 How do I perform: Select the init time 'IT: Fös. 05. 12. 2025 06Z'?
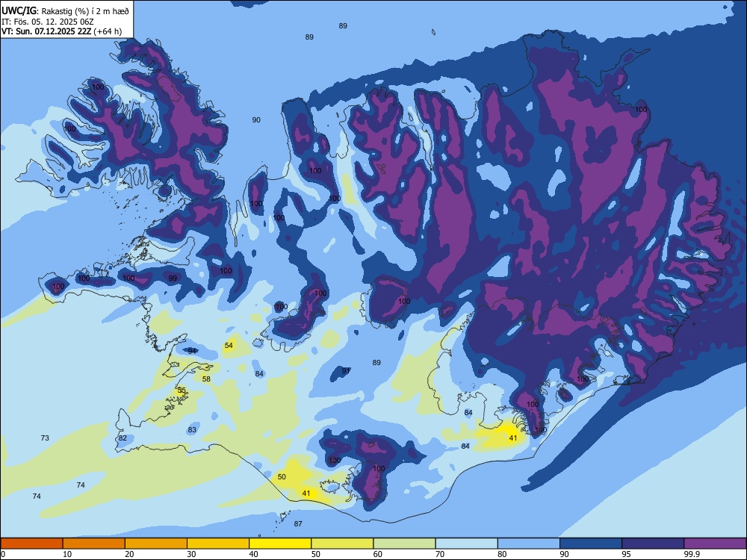(x=48, y=22)
